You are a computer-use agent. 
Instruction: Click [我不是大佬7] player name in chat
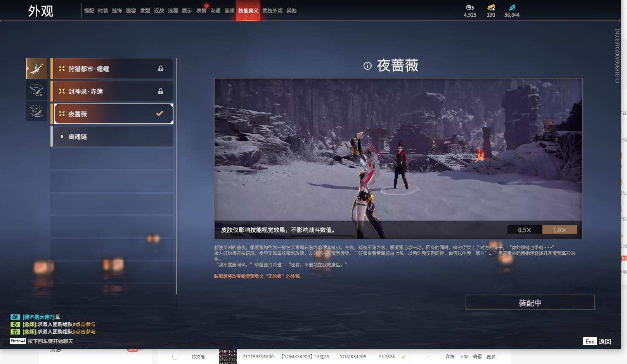38,317
